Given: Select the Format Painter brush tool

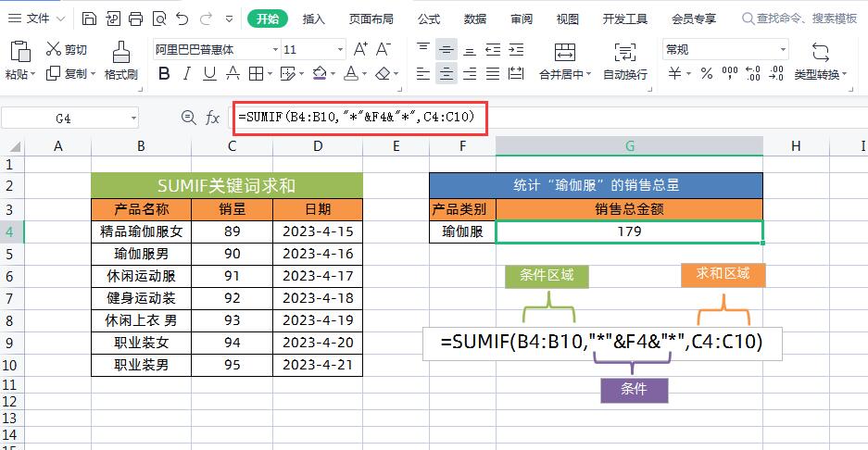Looking at the screenshot, I should click(x=120, y=60).
